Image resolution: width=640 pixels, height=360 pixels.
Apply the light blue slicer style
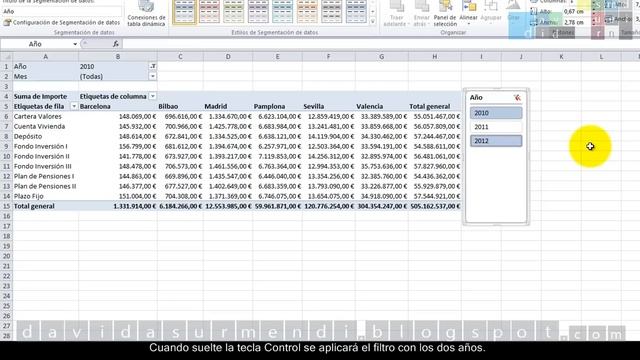tap(282, 12)
